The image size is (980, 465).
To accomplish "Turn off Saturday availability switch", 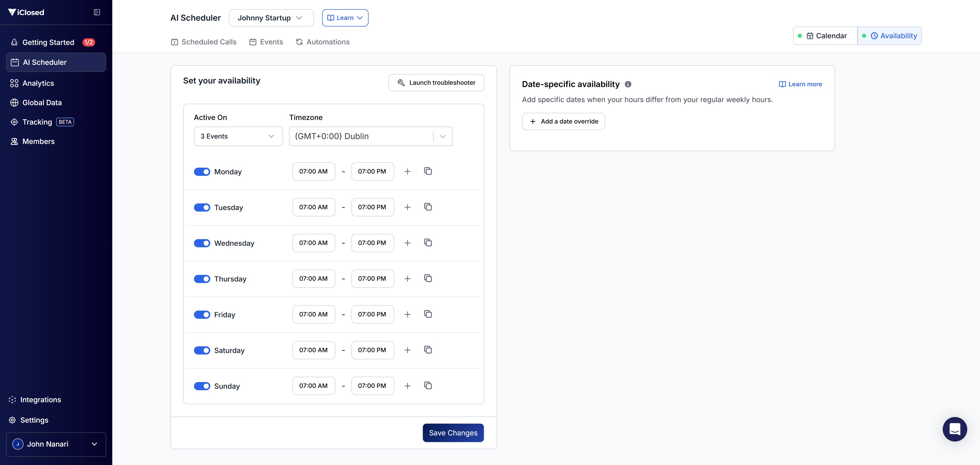I will [202, 350].
